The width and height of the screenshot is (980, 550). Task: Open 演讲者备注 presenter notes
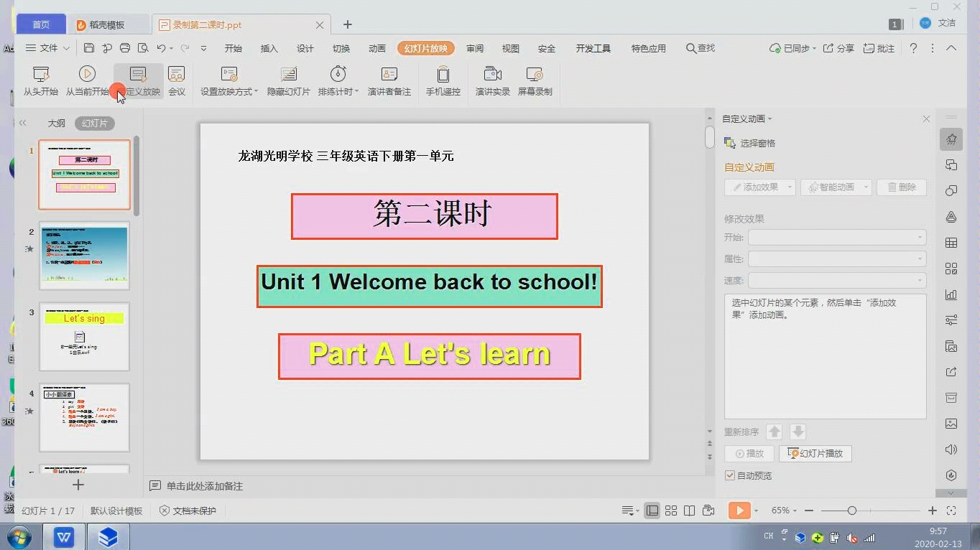[x=389, y=81]
